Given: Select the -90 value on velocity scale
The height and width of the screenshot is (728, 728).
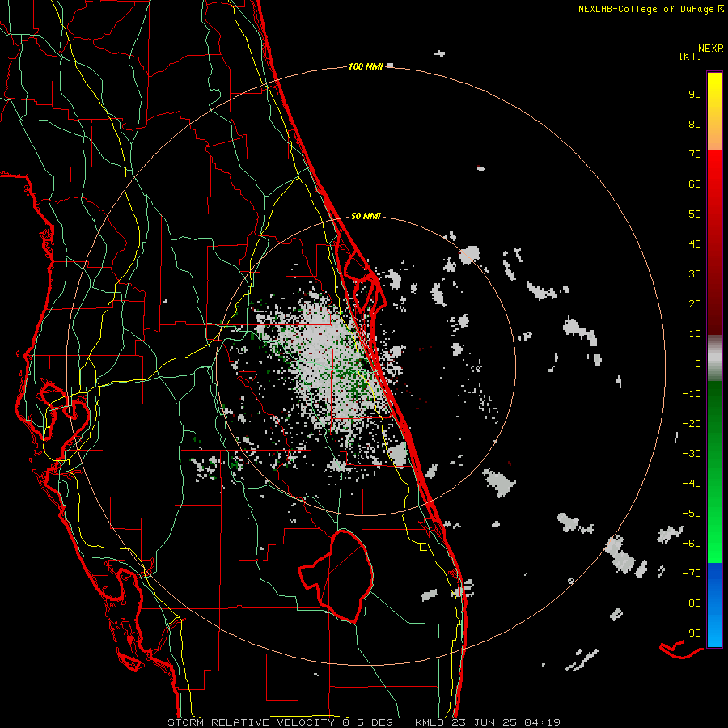Looking at the screenshot, I should [692, 633].
